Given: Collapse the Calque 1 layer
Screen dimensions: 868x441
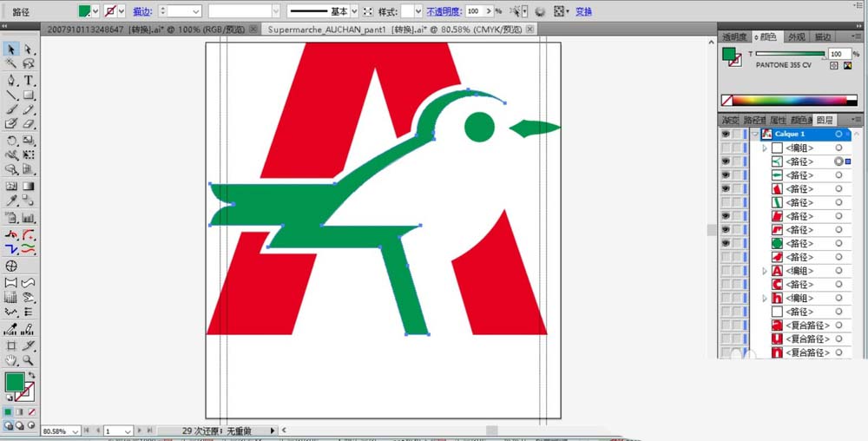Looking at the screenshot, I should tap(754, 134).
